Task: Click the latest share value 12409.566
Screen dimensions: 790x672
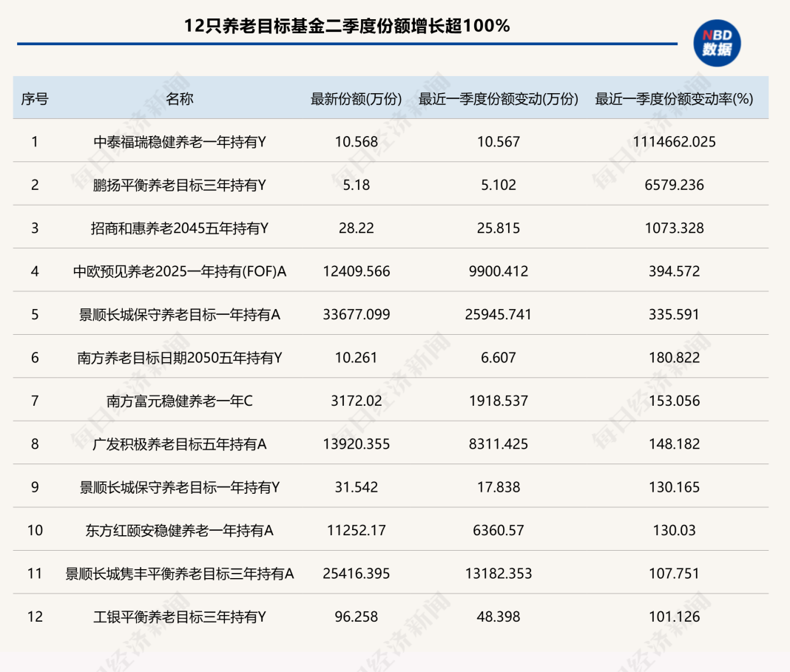Action: pos(357,272)
